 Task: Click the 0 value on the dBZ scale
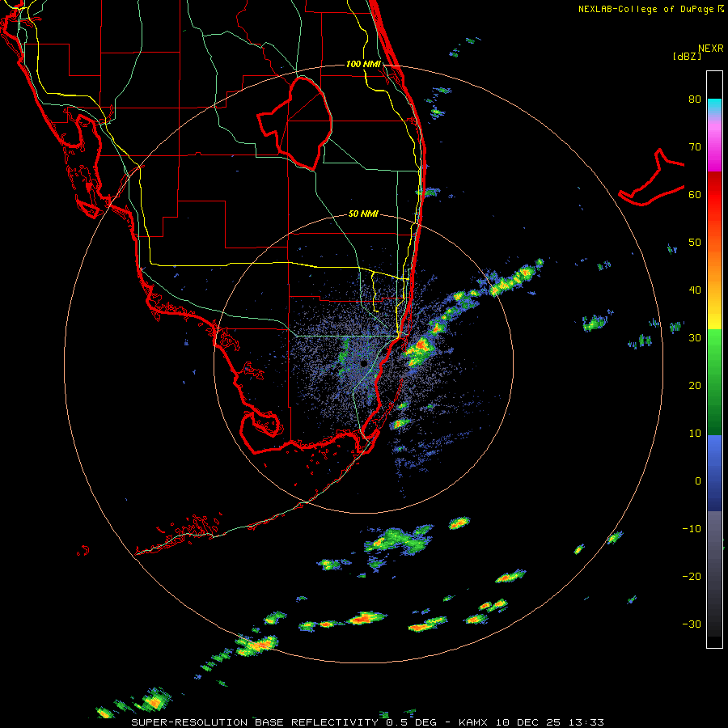pyautogui.click(x=698, y=481)
